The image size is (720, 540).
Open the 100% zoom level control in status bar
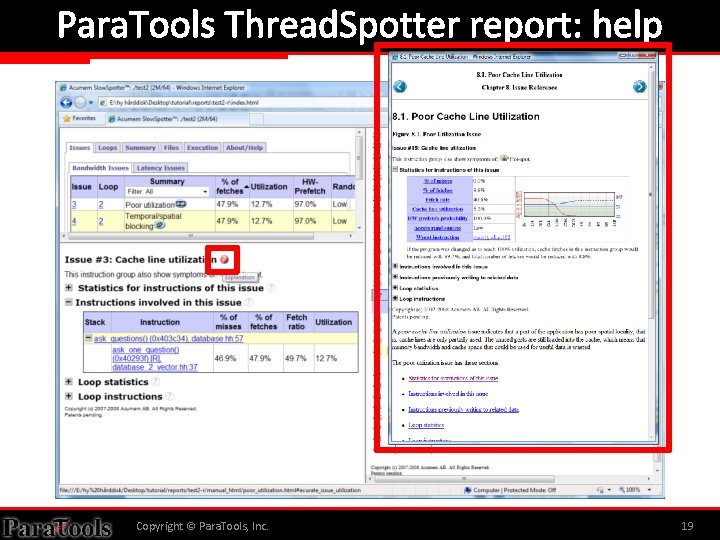coord(635,490)
